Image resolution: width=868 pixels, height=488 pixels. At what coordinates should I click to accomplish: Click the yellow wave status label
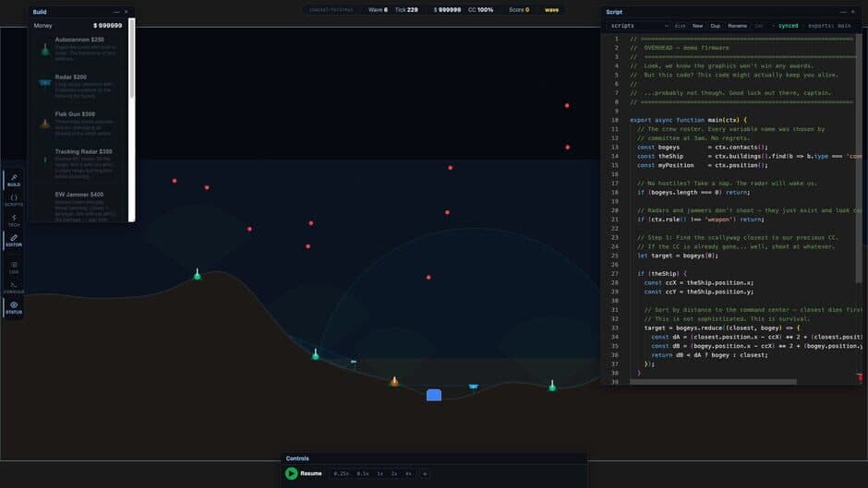pyautogui.click(x=551, y=10)
